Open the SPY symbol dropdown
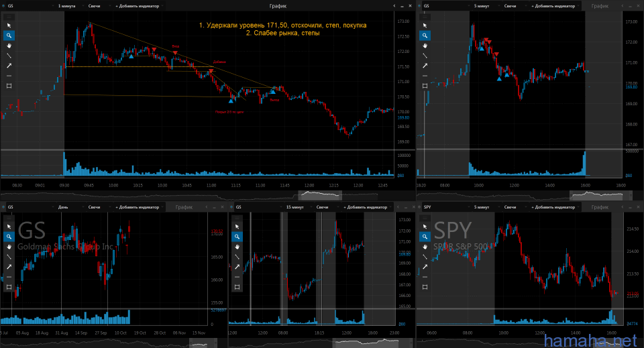 click(x=445, y=207)
